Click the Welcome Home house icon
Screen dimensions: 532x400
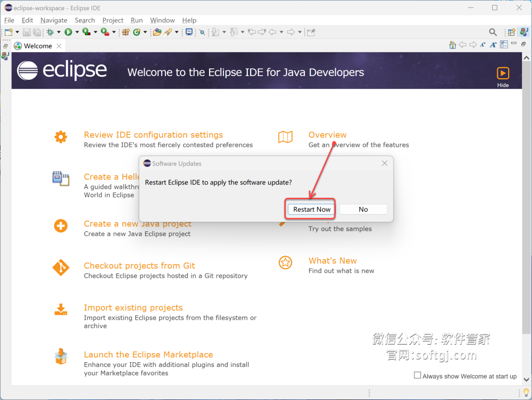point(452,45)
